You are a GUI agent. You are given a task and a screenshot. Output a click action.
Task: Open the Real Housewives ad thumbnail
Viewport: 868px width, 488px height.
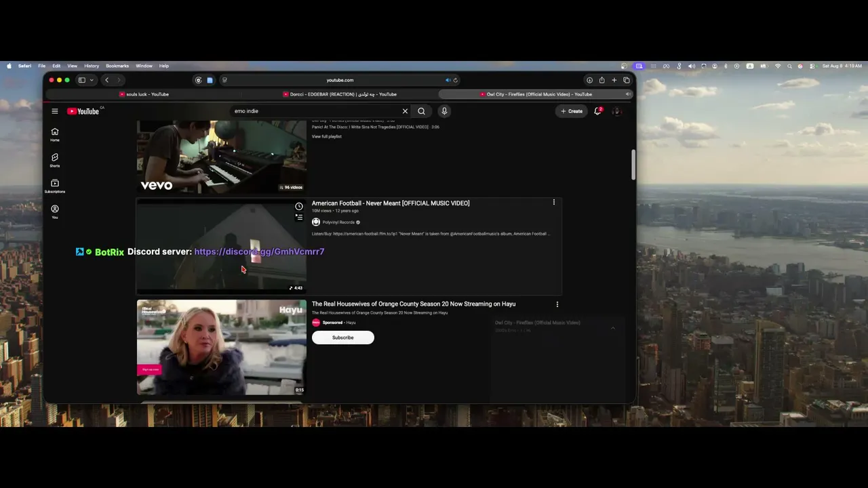222,347
